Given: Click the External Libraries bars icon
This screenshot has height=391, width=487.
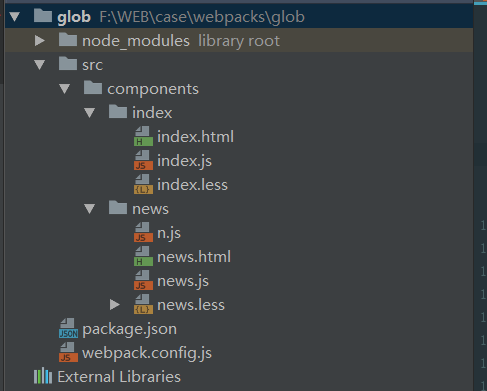Looking at the screenshot, I should [x=43, y=376].
